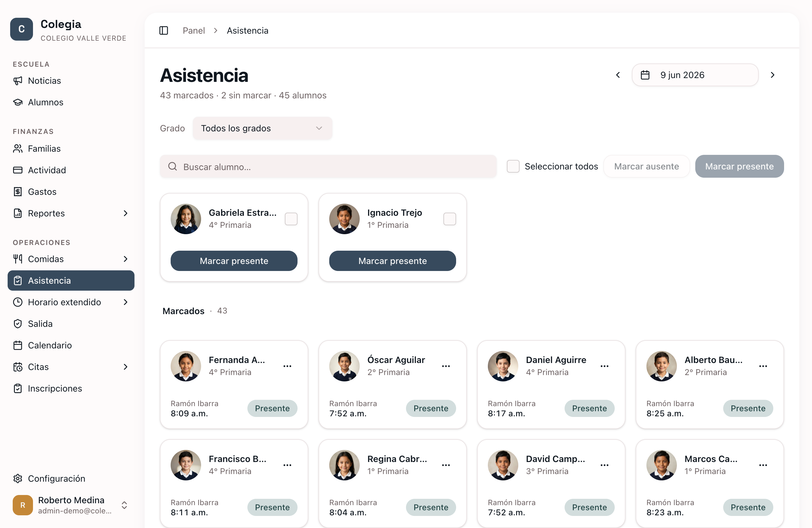This screenshot has height=528, width=812.
Task: Open the Todos los grados dropdown
Action: click(x=262, y=128)
